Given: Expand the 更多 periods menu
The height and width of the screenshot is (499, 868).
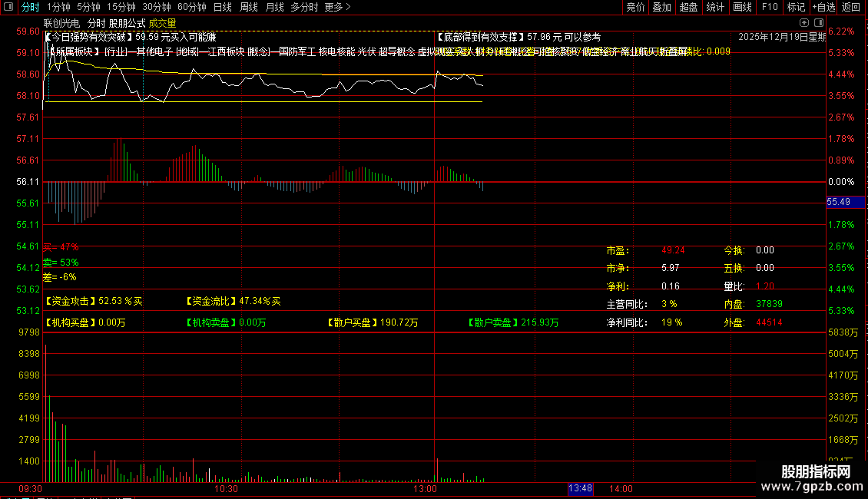Looking at the screenshot, I should pyautogui.click(x=337, y=7).
